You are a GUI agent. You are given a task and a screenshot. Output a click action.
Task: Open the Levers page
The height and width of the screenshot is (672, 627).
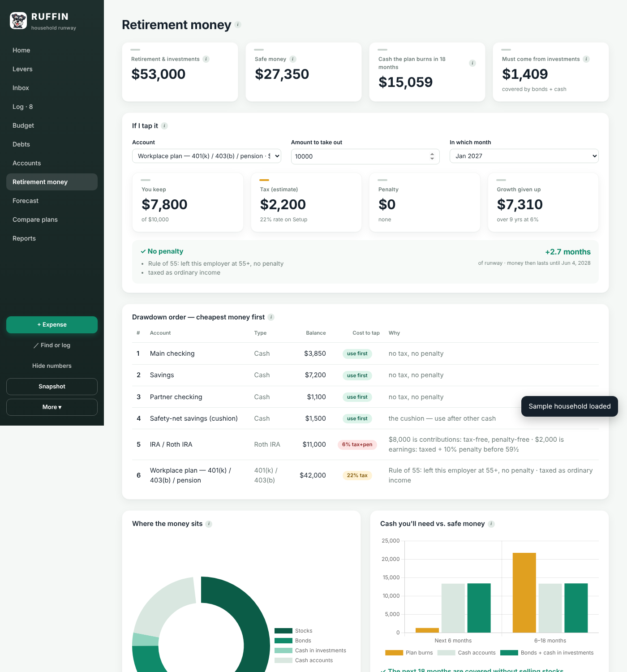tap(52, 69)
